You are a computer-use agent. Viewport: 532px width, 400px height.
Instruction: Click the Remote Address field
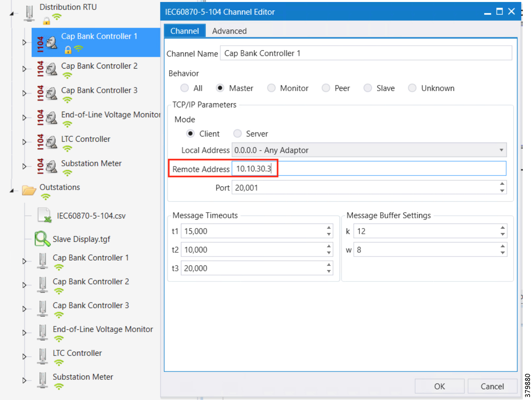369,169
